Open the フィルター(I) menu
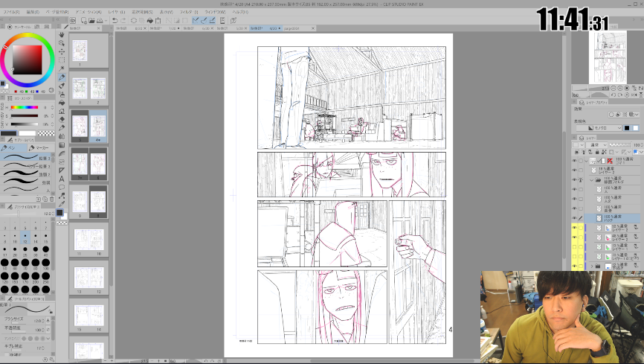Image resolution: width=644 pixels, height=364 pixels. pos(189,12)
